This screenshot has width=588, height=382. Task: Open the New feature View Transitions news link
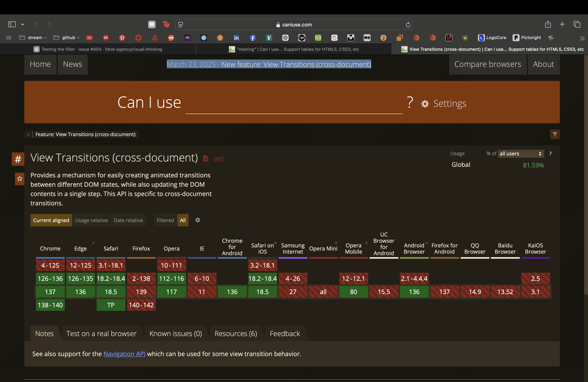[x=296, y=64]
